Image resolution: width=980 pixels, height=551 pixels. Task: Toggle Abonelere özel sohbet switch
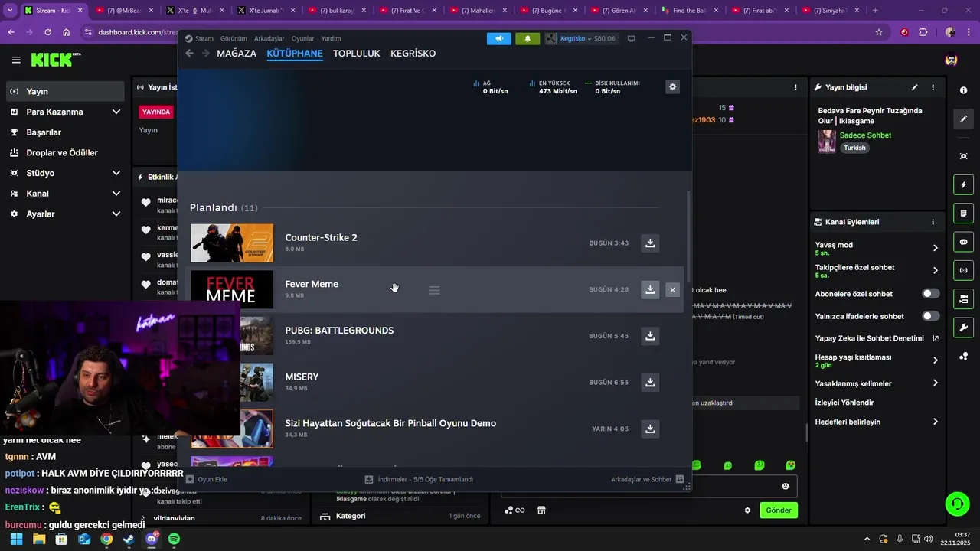click(931, 294)
